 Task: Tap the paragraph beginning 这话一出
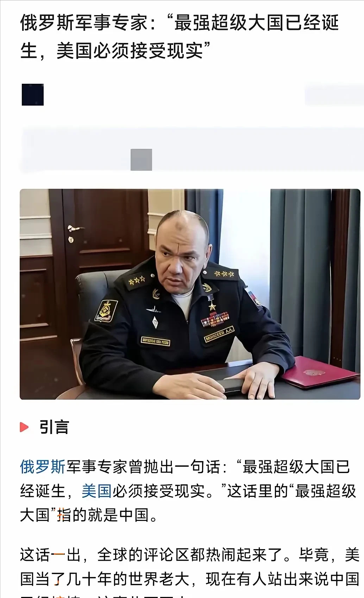(190, 572)
